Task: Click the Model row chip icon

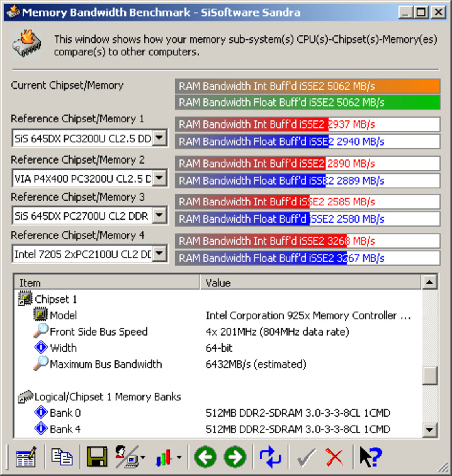Action: click(x=41, y=314)
